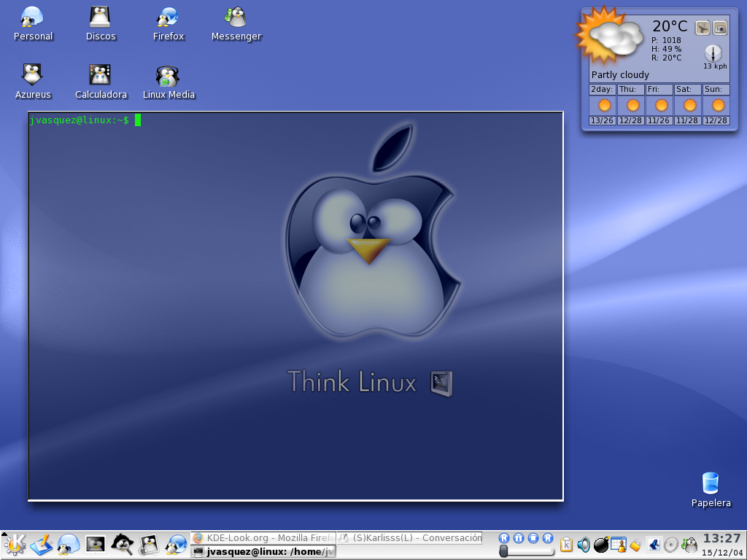Click the Tux stamp mail launcher in the panel
Screen dimensions: 747x560
(x=149, y=545)
